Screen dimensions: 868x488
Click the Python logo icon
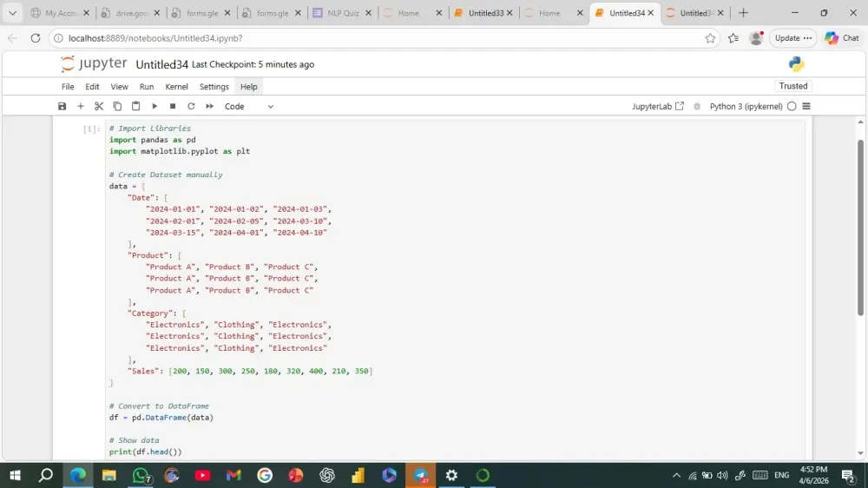796,64
